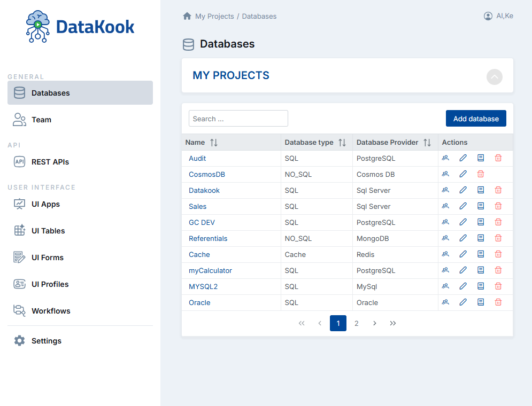Click the home icon in the breadcrumb
Screen dimensions: 532x406
tap(187, 16)
